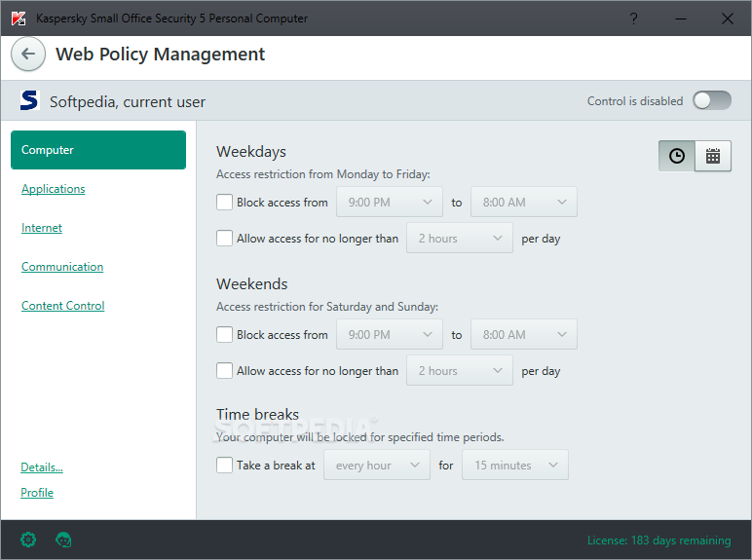Open Weekdays 9:00 PM start dropdown
The height and width of the screenshot is (560, 752).
(390, 202)
